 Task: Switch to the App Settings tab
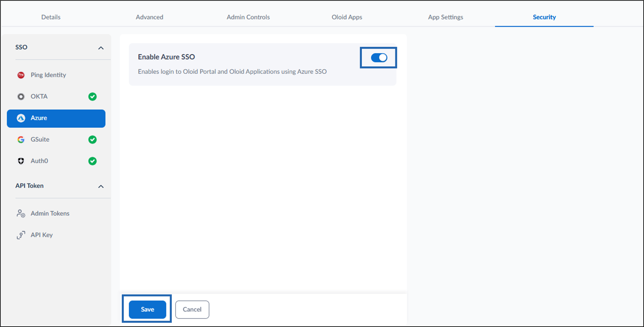point(445,17)
